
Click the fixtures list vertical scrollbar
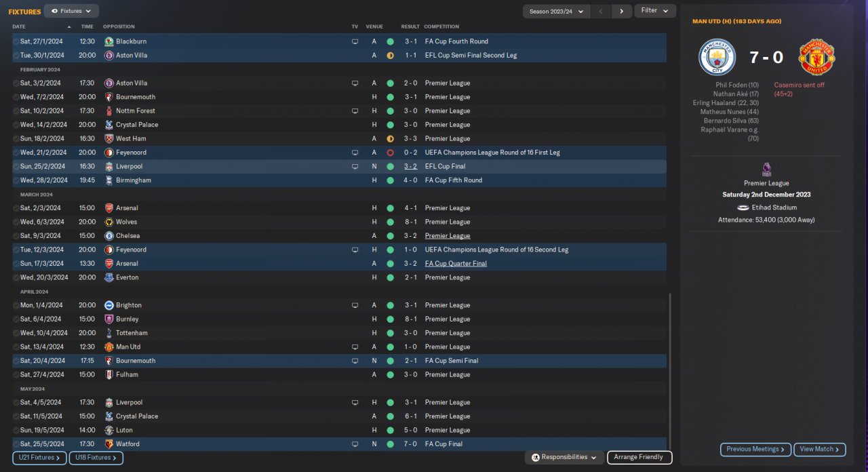pyautogui.click(x=669, y=372)
